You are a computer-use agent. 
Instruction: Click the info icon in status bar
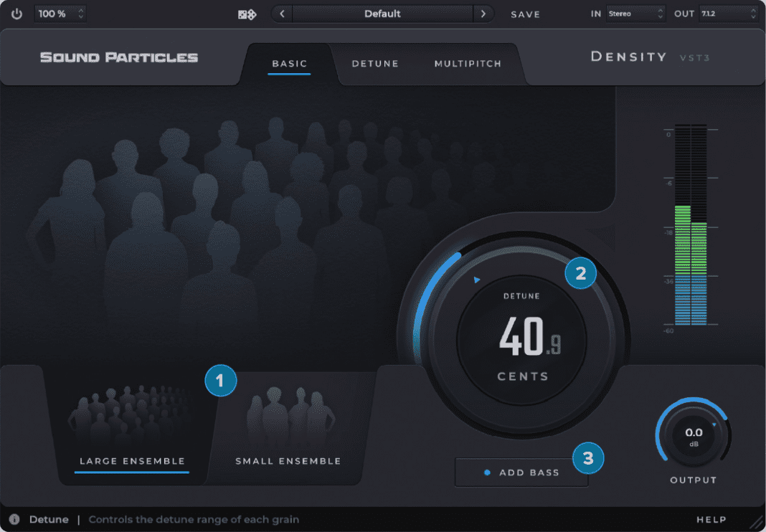(14, 519)
